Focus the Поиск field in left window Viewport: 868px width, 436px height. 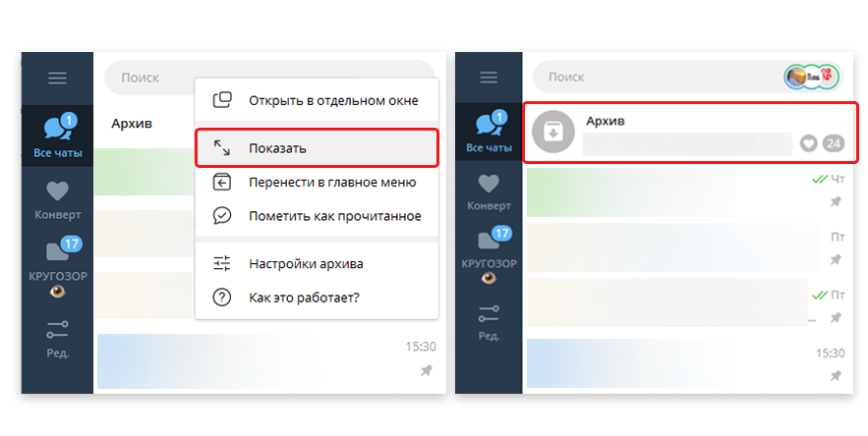tap(269, 78)
